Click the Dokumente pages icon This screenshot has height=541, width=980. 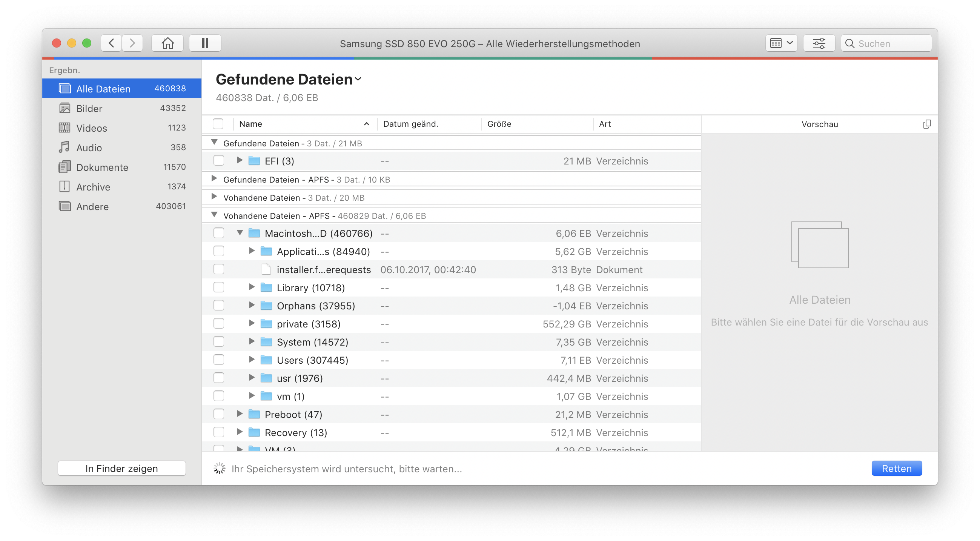pos(65,167)
